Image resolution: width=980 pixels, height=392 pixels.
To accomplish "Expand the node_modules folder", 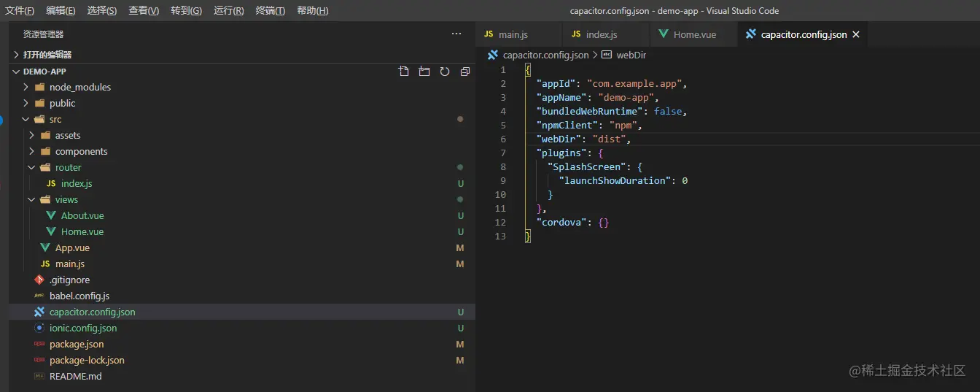I will click(26, 87).
